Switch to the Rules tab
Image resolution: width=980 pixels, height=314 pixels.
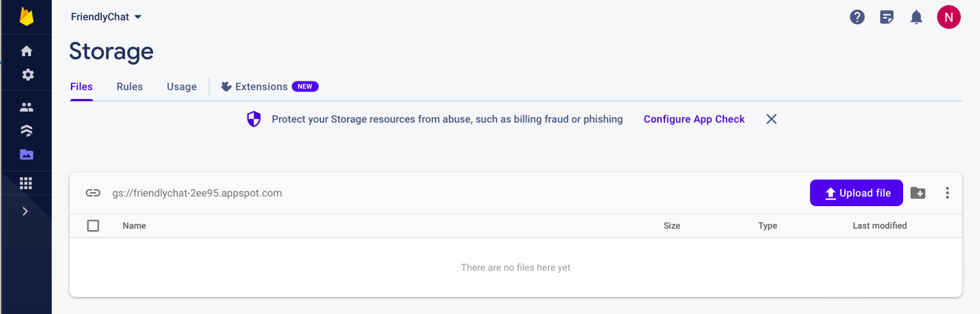pos(130,87)
